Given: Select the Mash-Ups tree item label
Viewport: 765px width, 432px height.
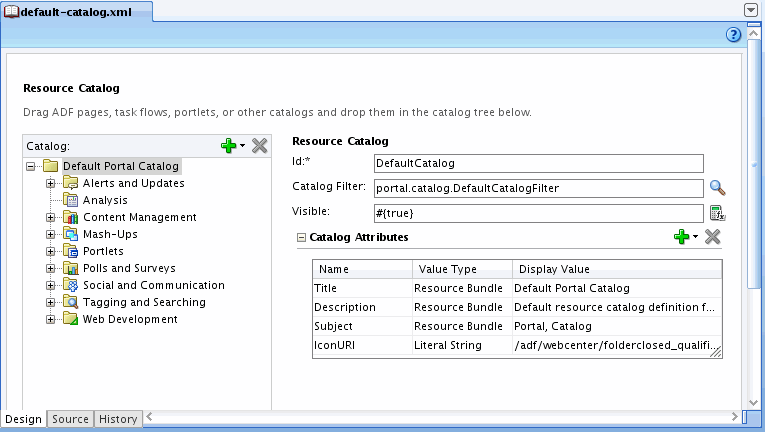Looking at the screenshot, I should point(110,234).
